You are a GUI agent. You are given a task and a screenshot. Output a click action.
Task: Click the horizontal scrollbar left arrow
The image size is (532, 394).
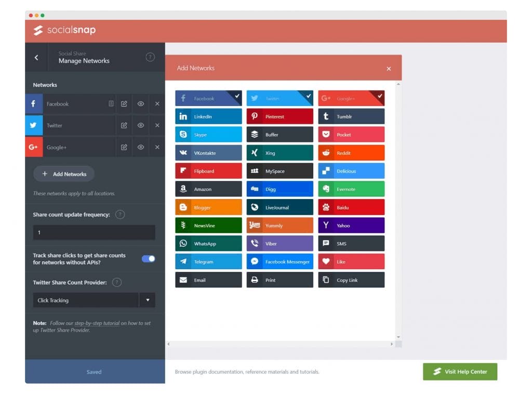[169, 344]
